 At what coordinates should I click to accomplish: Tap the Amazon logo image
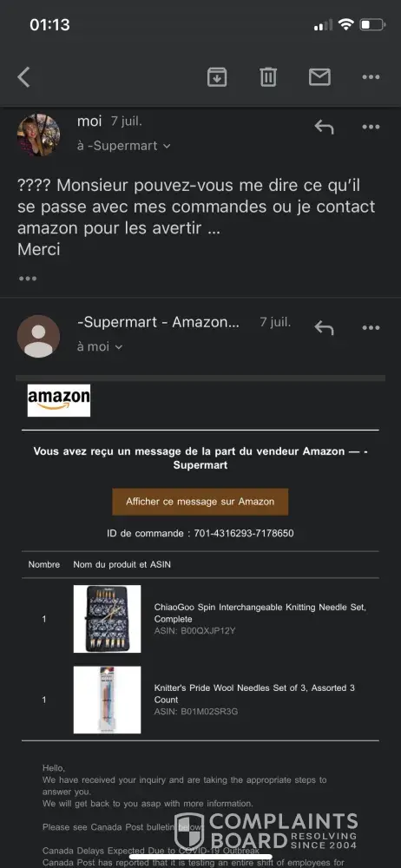click(59, 400)
